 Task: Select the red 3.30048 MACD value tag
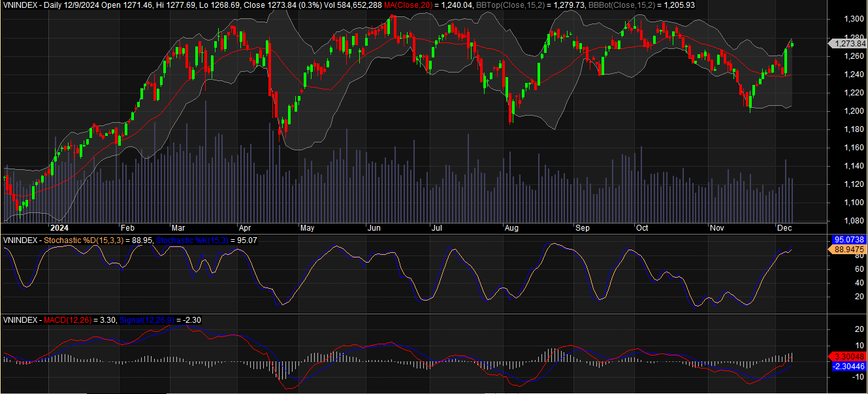pyautogui.click(x=848, y=357)
